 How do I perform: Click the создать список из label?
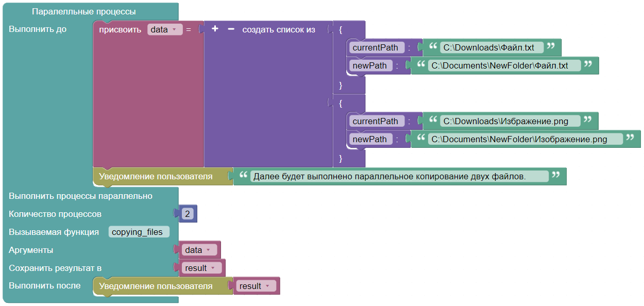(x=279, y=29)
